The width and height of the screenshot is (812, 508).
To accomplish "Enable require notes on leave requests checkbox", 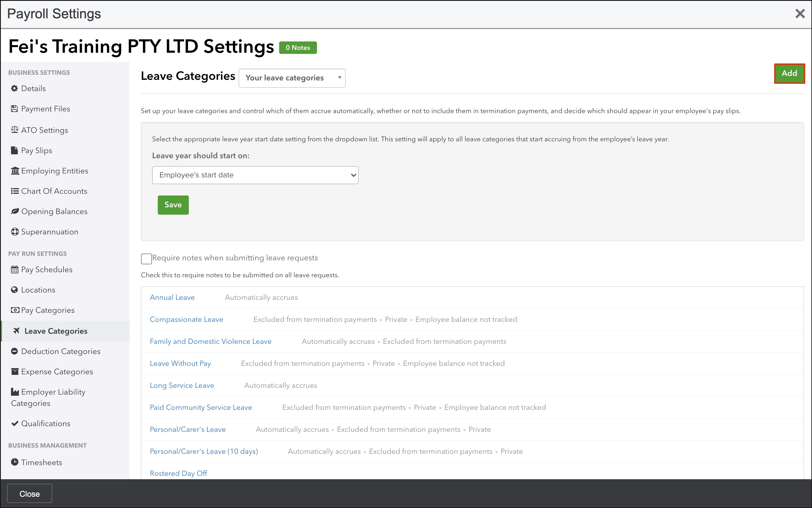I will 146,259.
